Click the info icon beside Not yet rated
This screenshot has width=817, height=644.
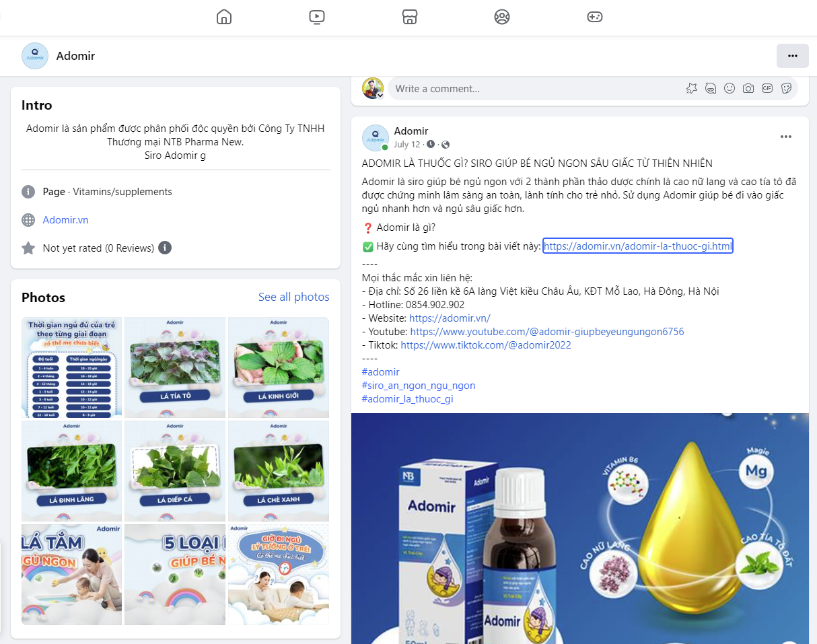point(165,248)
